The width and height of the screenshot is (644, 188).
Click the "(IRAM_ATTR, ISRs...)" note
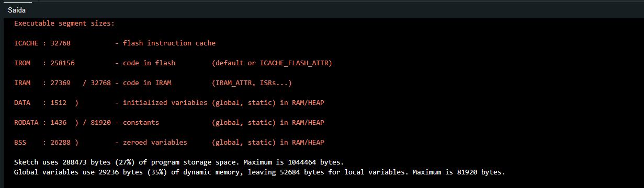pyautogui.click(x=252, y=83)
